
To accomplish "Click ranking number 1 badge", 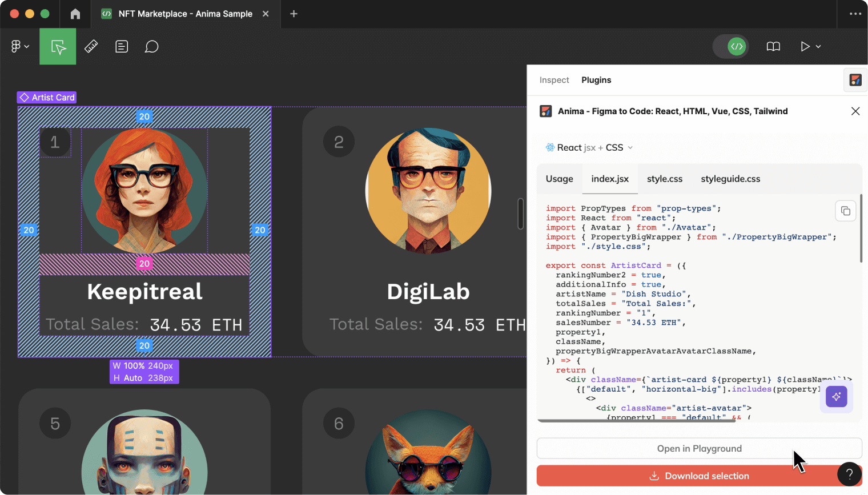I will [55, 142].
